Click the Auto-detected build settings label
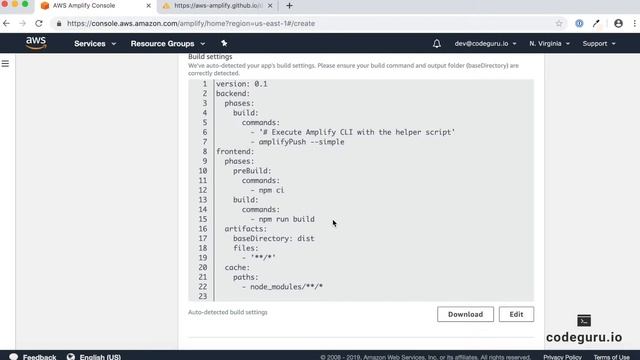This screenshot has width=640, height=360. pos(228,312)
